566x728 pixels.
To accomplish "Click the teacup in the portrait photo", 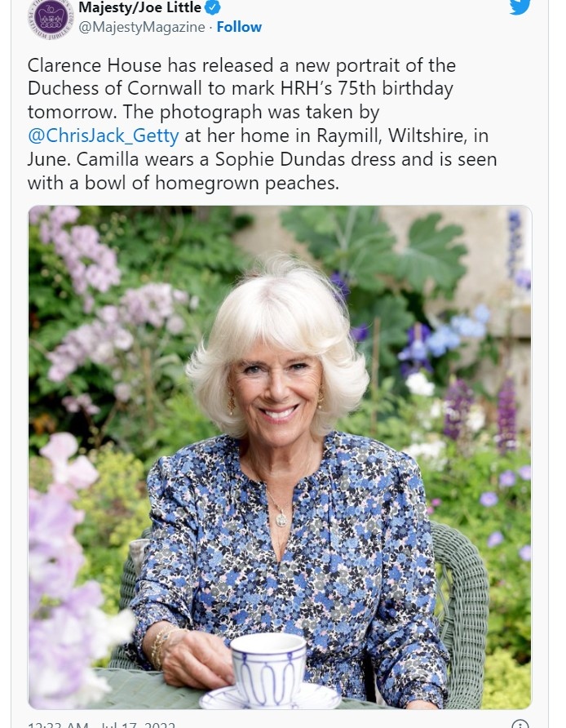I will point(268,666).
